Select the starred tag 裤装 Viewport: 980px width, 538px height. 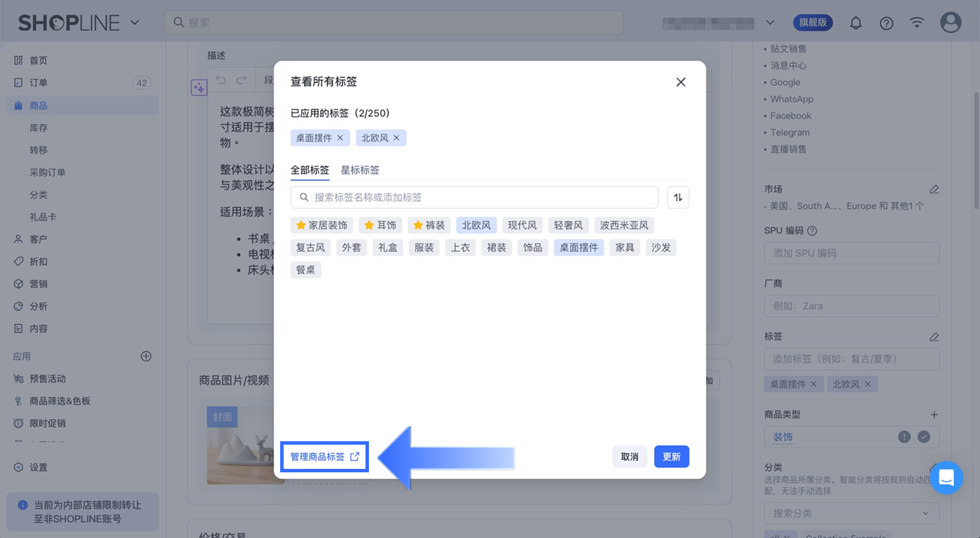(429, 225)
